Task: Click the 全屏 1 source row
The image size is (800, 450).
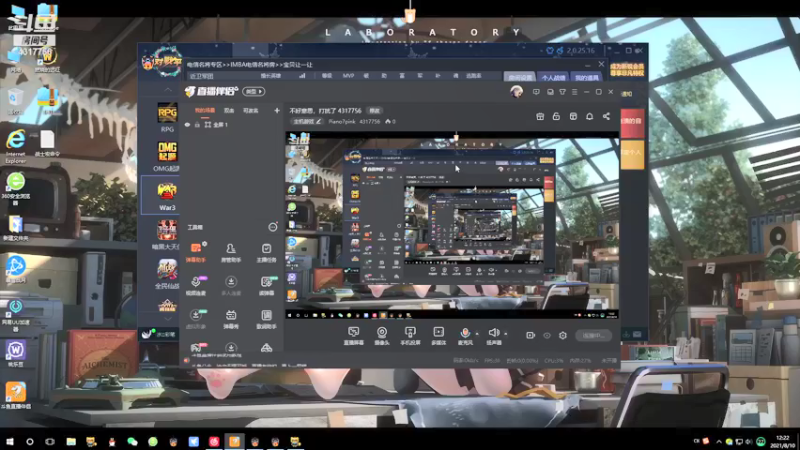Action: 232,124
